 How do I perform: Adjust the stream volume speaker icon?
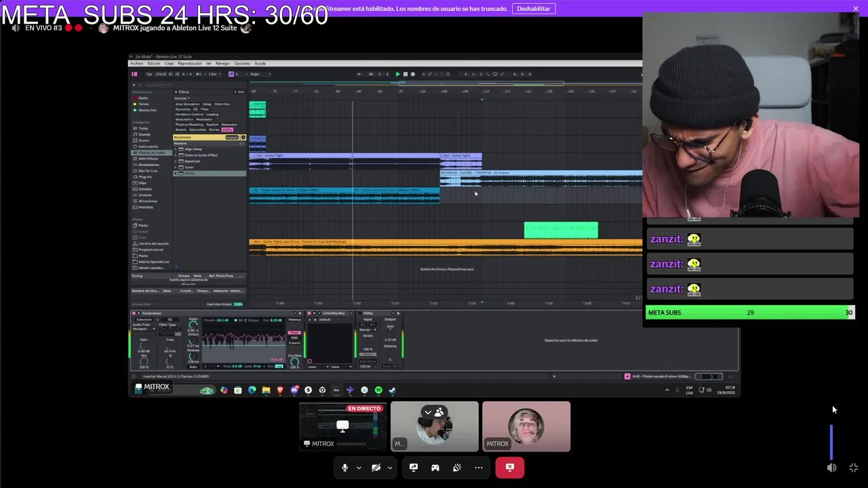pos(831,468)
